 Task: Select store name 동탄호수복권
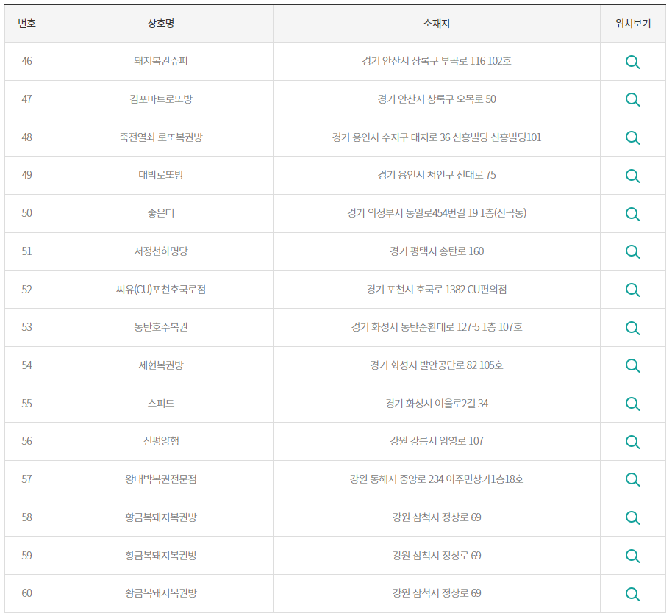pyautogui.click(x=161, y=327)
